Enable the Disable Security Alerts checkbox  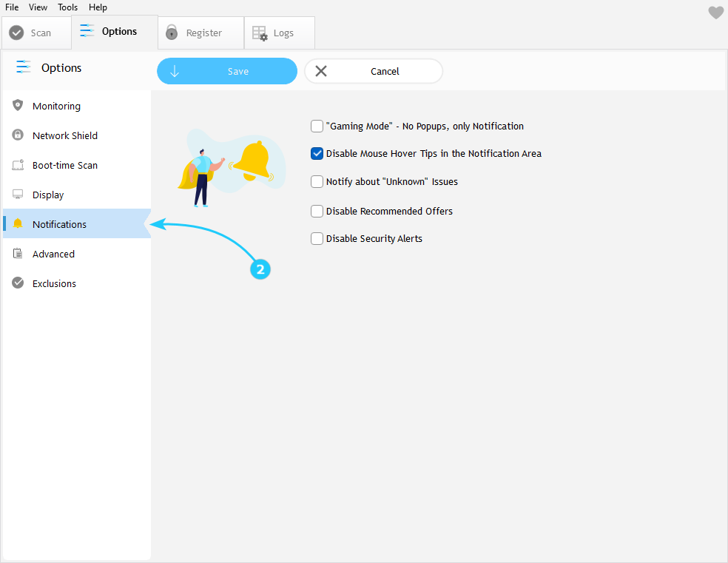click(317, 239)
